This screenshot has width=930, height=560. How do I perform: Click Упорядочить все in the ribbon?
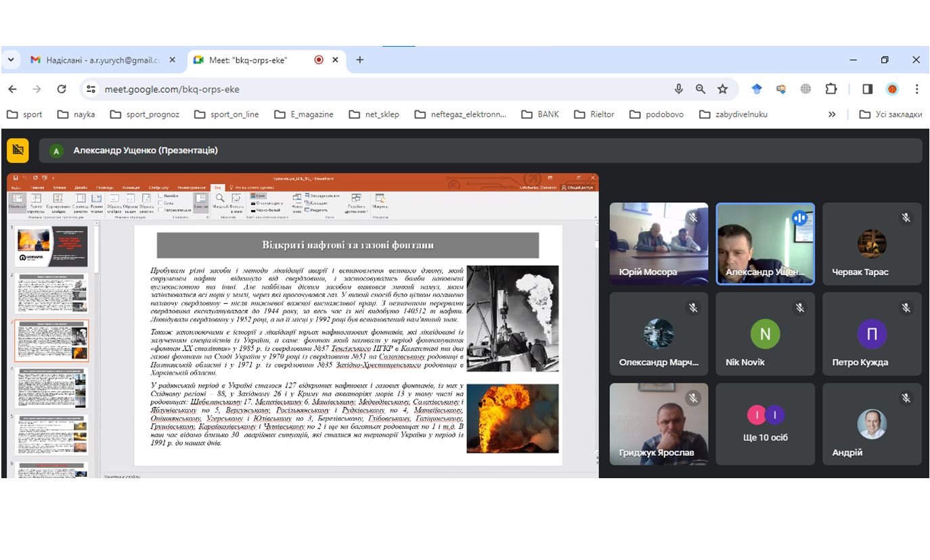pyautogui.click(x=322, y=195)
